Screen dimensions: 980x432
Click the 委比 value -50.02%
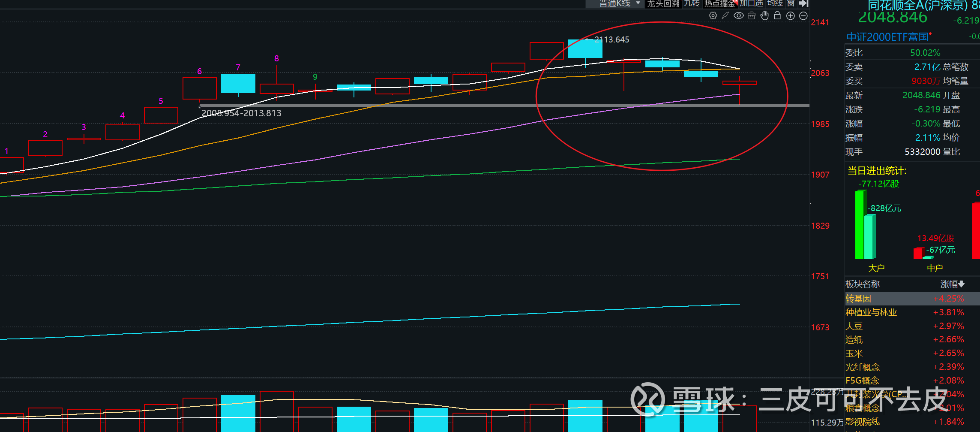(x=923, y=53)
